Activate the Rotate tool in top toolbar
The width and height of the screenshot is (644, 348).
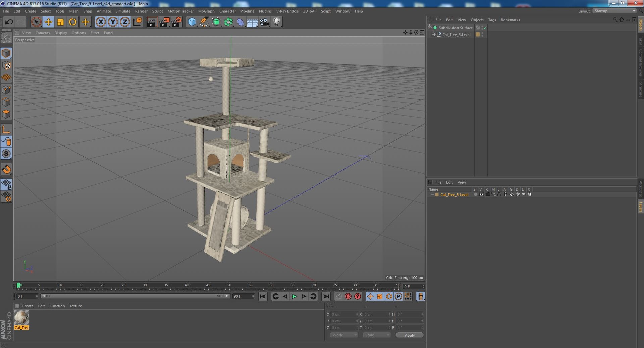(x=72, y=22)
